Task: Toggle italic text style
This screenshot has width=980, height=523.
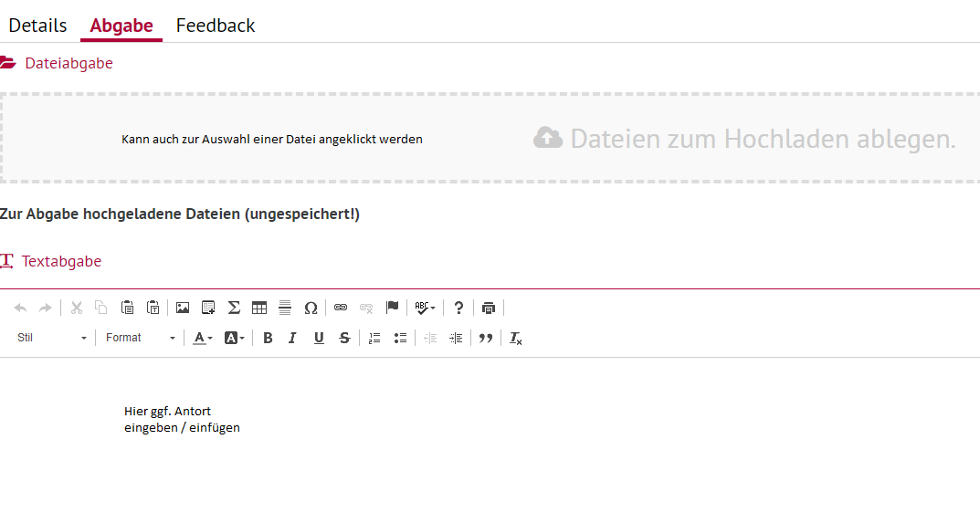Action: coord(292,338)
